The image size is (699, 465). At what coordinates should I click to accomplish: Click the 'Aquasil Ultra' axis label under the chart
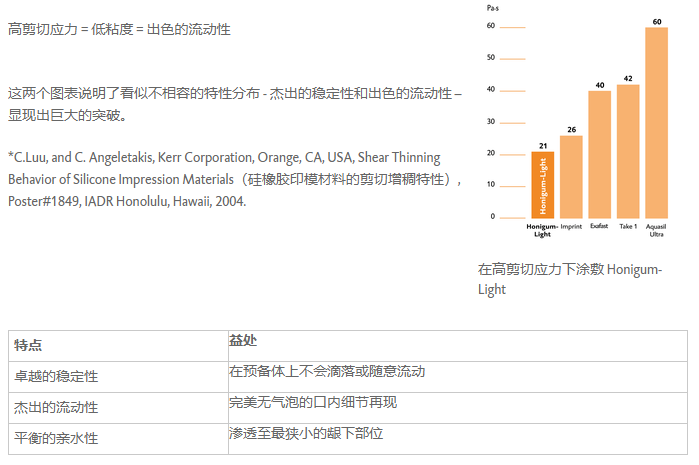click(x=656, y=230)
